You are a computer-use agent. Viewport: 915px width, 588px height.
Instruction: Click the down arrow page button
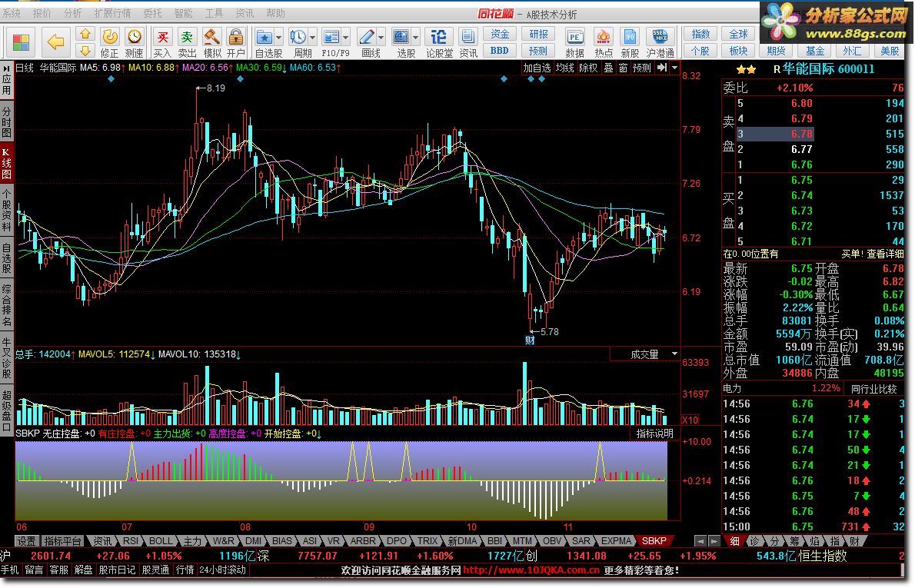pos(85,50)
